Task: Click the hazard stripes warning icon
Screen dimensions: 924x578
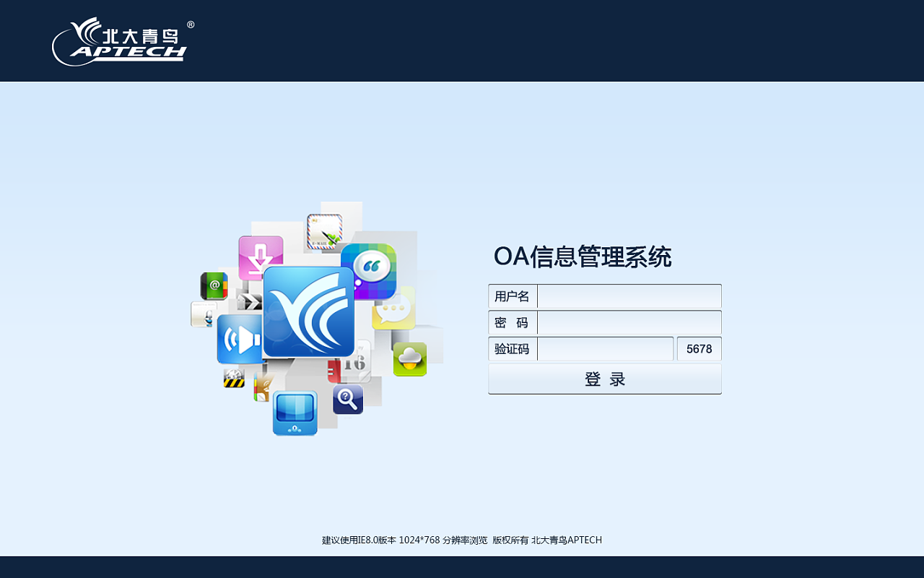Action: (x=235, y=376)
